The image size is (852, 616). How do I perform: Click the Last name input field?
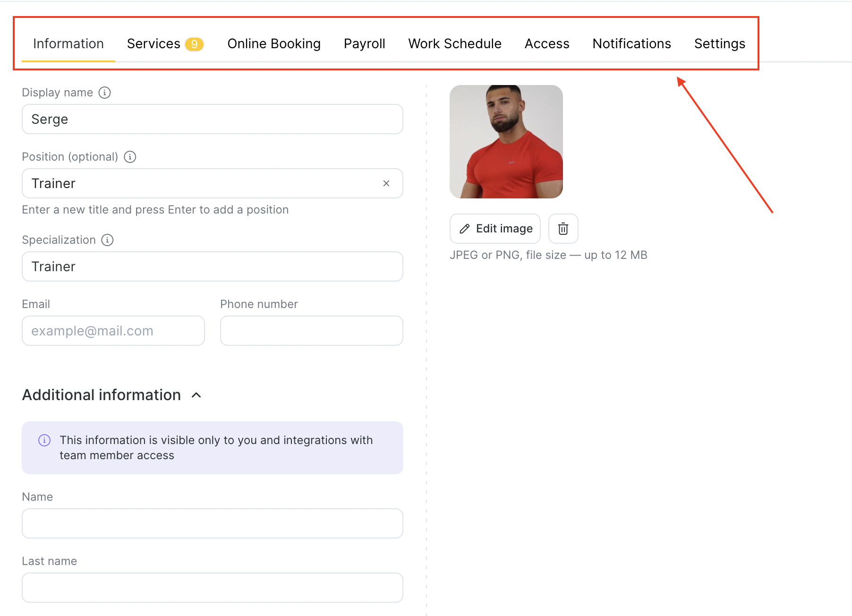[213, 588]
